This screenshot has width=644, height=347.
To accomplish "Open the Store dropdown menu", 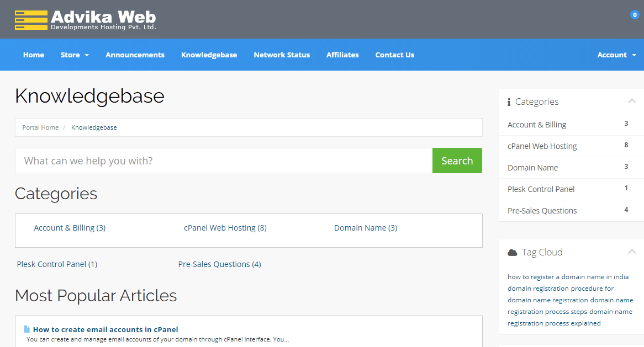I will [75, 55].
